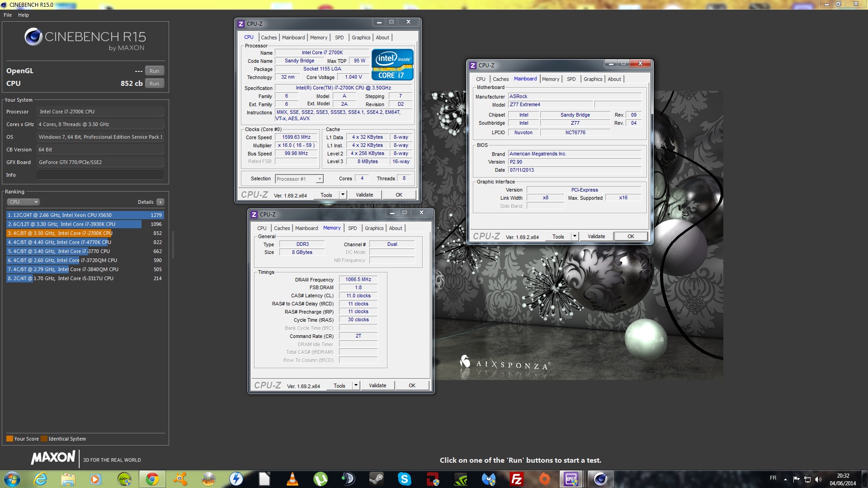Click the volume icon in system tray
This screenshot has height=488, width=868.
(818, 479)
